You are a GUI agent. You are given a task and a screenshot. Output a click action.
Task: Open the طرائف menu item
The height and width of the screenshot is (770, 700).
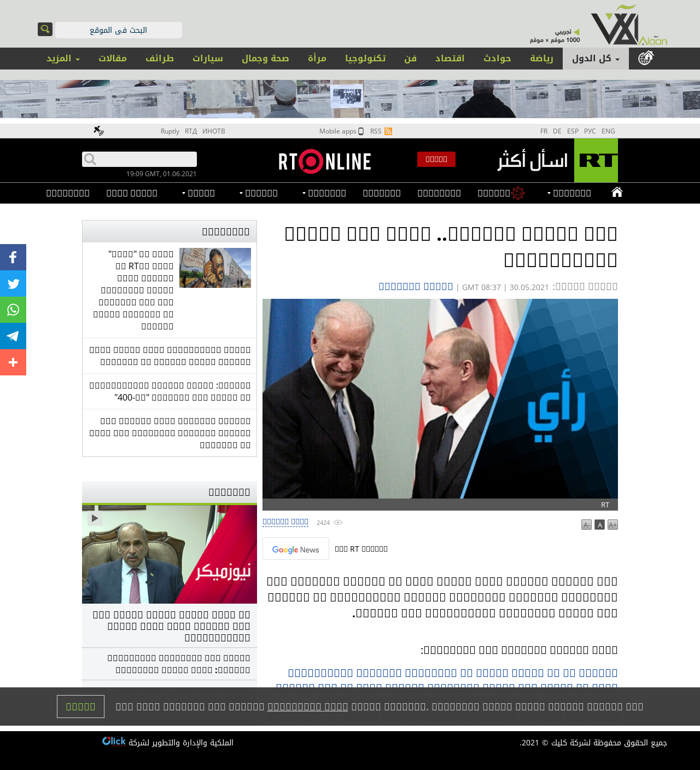(x=160, y=59)
